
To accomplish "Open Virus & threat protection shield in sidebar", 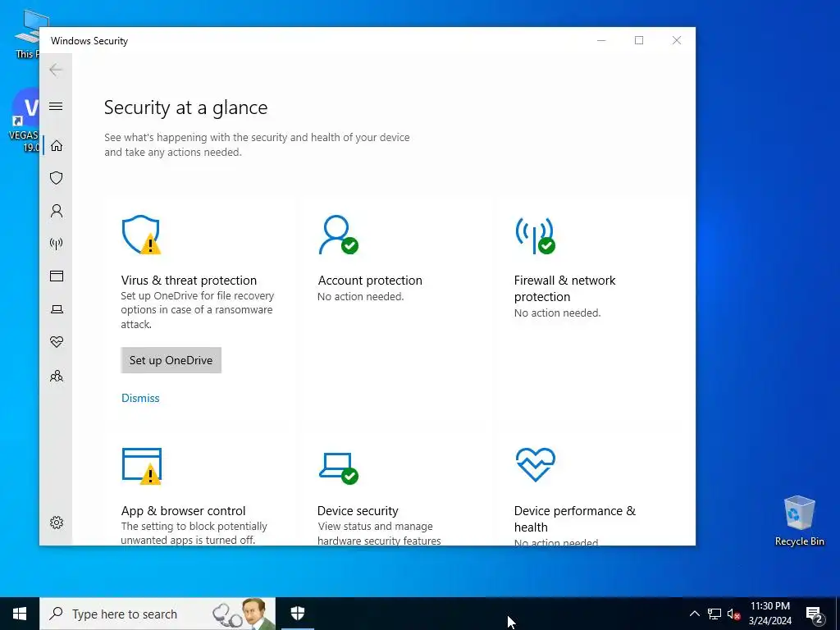I will pos(57,178).
